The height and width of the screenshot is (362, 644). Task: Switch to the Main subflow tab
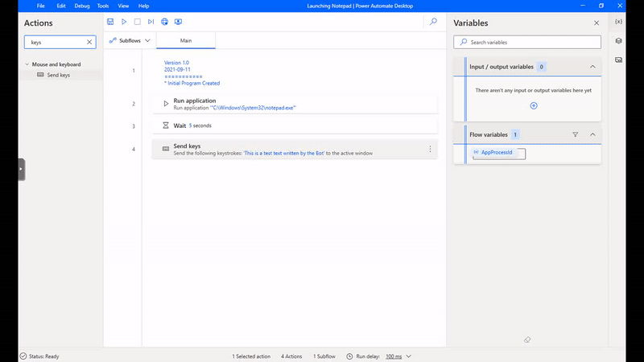click(186, 41)
